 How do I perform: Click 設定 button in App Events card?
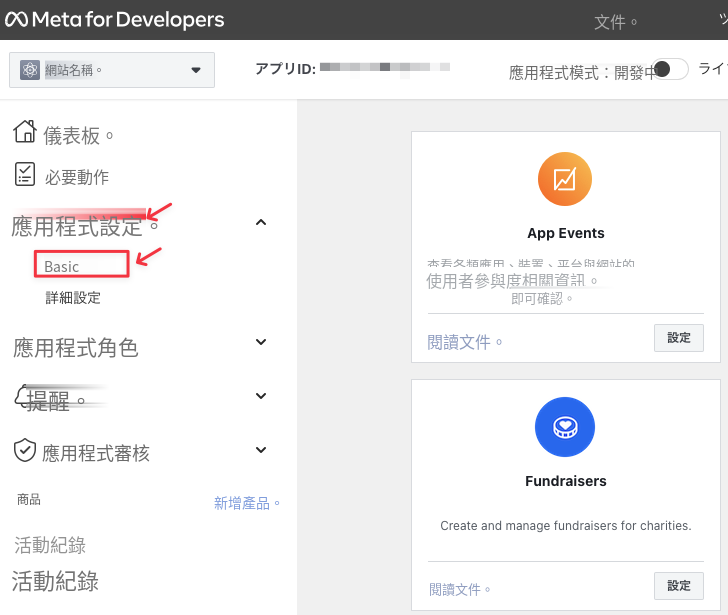[679, 338]
